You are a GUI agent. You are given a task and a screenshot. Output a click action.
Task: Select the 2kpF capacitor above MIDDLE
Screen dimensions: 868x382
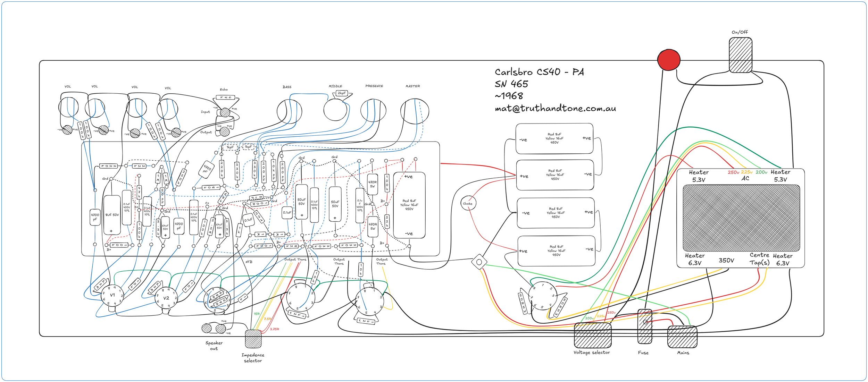click(x=342, y=93)
